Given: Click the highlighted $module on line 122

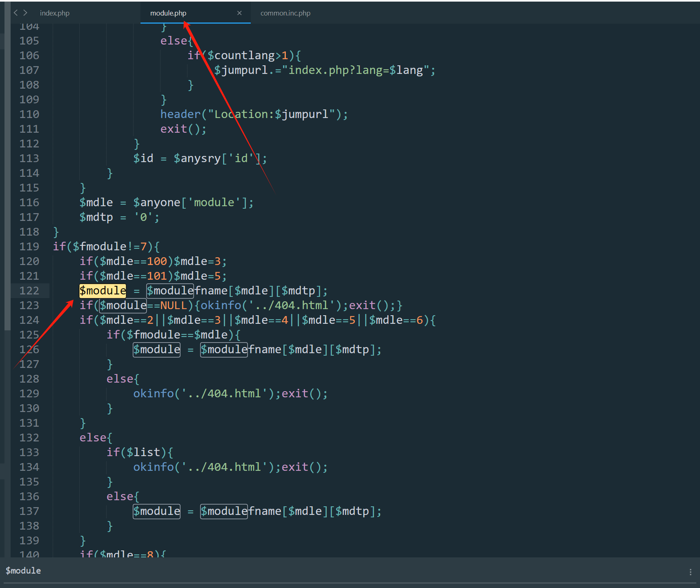Looking at the screenshot, I should coord(103,291).
